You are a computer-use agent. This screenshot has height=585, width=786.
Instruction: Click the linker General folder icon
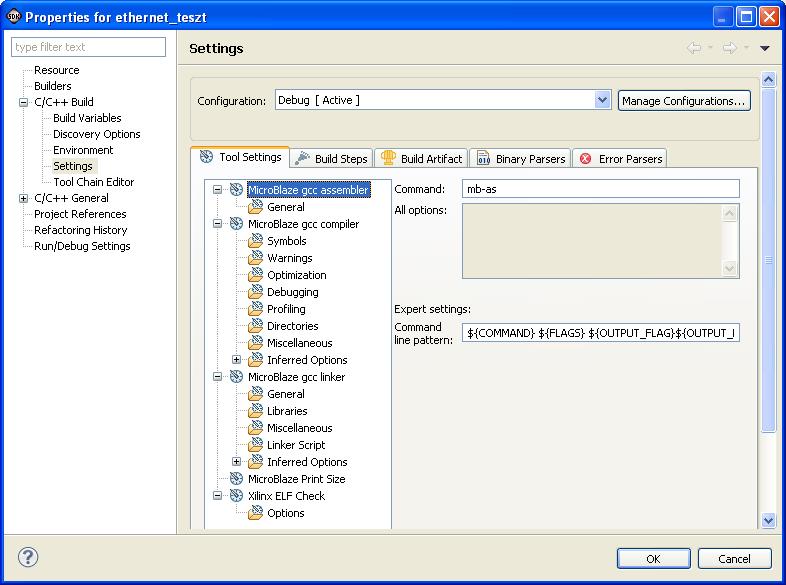256,394
